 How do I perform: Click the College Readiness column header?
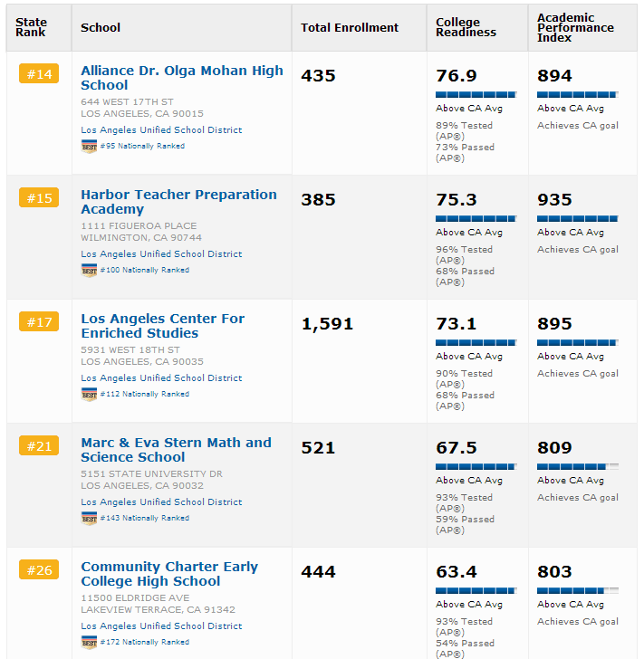466,28
